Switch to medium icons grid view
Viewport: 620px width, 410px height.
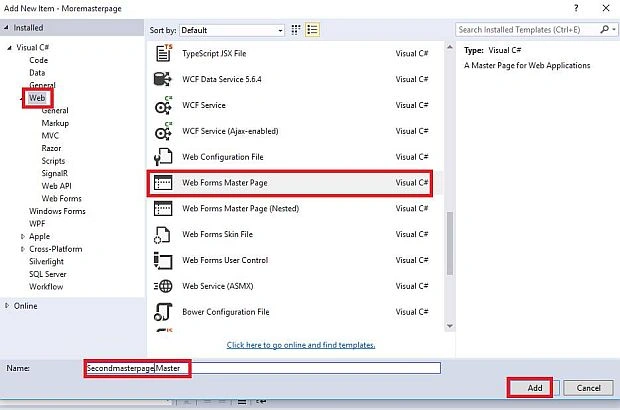pyautogui.click(x=296, y=30)
